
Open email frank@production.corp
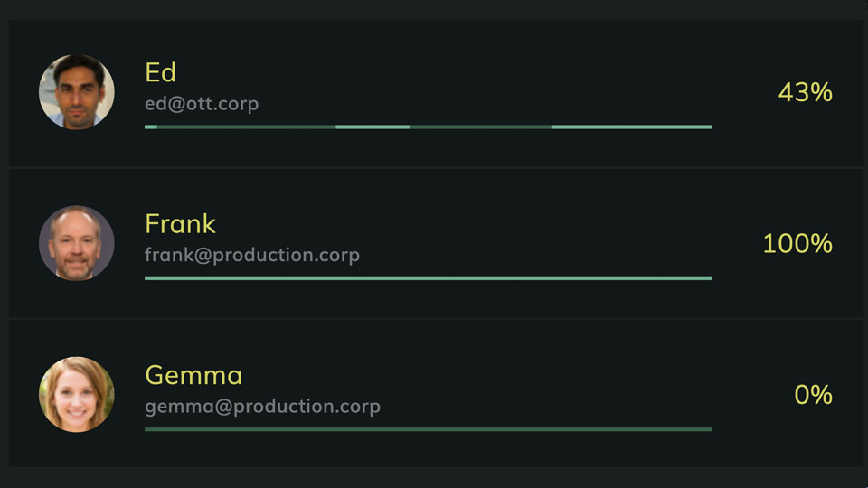pos(252,255)
